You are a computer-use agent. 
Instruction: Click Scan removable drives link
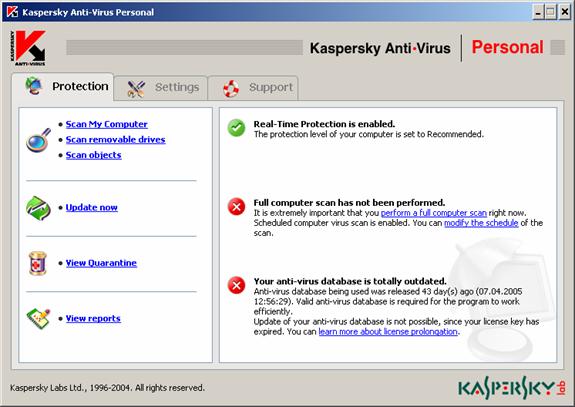pyautogui.click(x=116, y=140)
